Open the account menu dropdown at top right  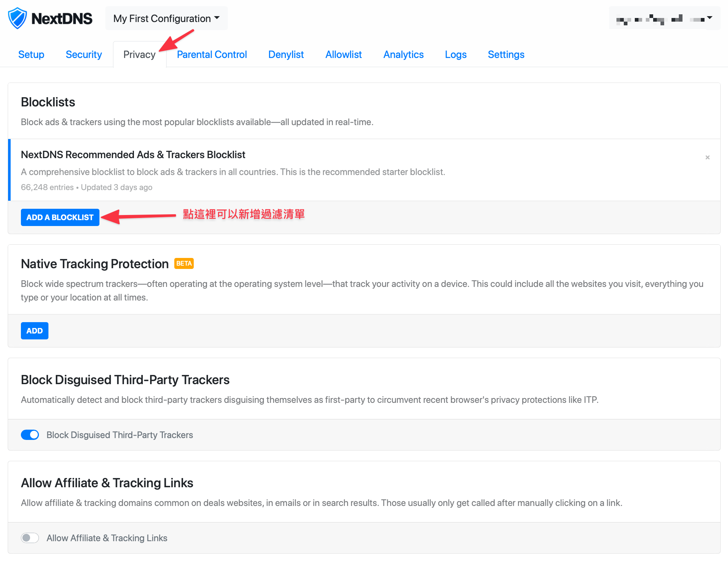(x=665, y=18)
